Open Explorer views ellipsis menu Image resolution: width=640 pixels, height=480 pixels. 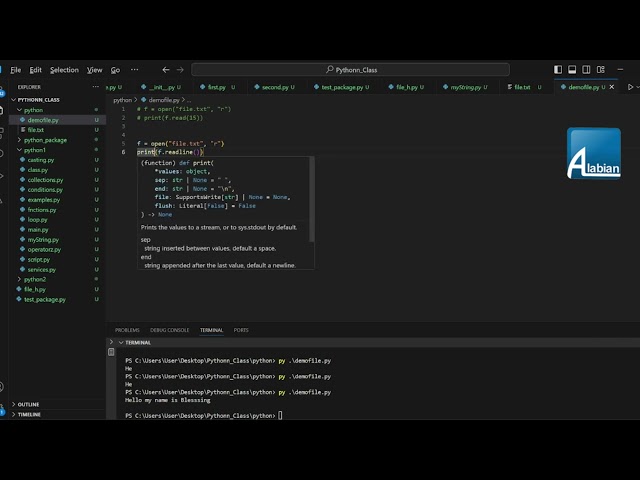[96, 87]
